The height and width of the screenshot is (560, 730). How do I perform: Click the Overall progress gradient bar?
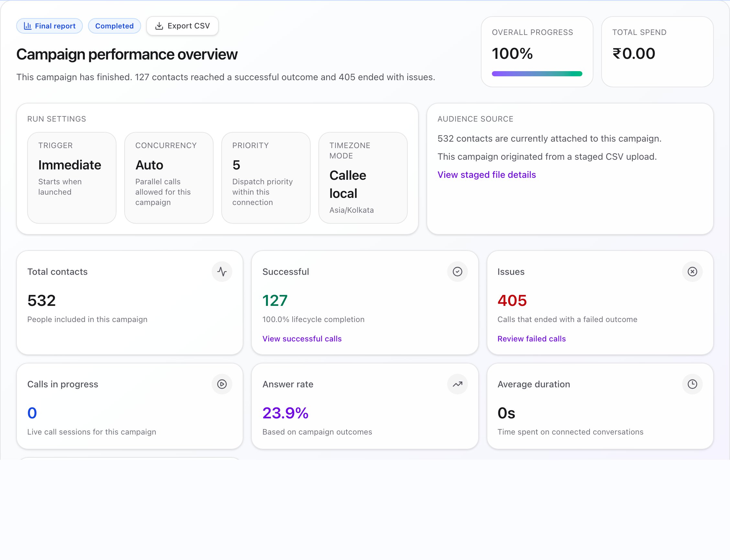point(537,74)
